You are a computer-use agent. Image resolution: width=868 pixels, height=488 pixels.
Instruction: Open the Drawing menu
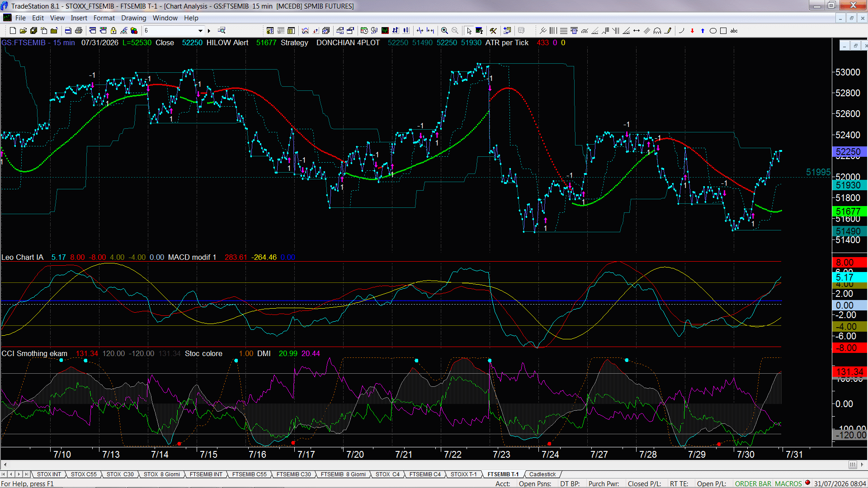coord(133,18)
